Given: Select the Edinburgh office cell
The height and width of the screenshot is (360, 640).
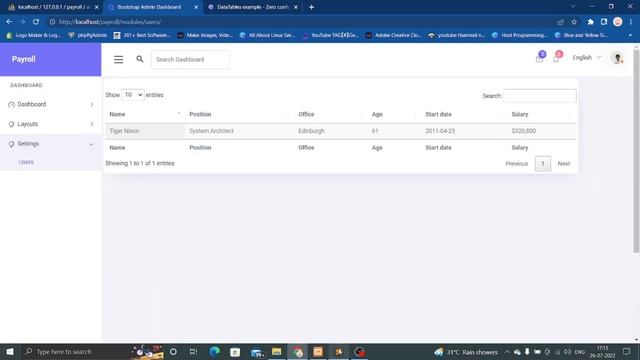Looking at the screenshot, I should (x=331, y=131).
